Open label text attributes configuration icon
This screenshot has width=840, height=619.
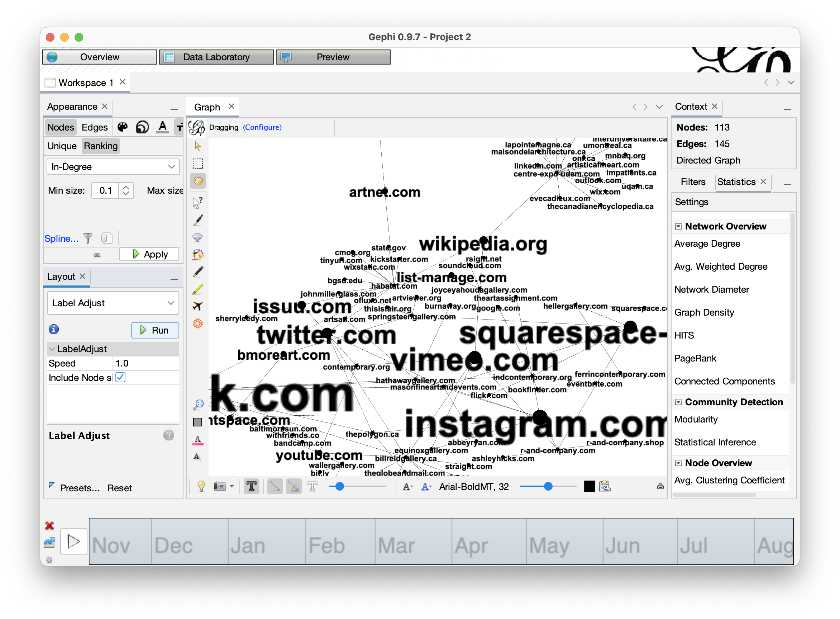click(x=605, y=486)
